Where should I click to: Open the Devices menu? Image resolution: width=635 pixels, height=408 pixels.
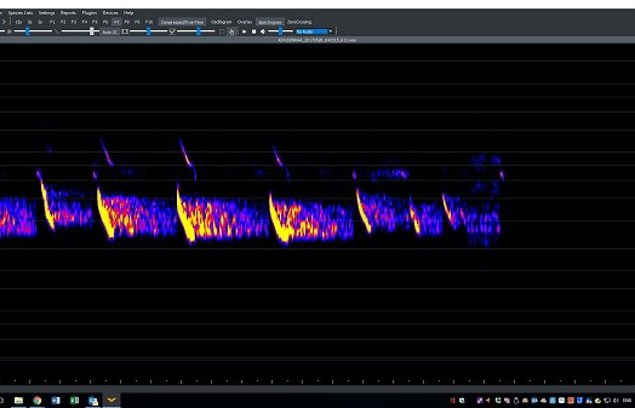point(110,12)
